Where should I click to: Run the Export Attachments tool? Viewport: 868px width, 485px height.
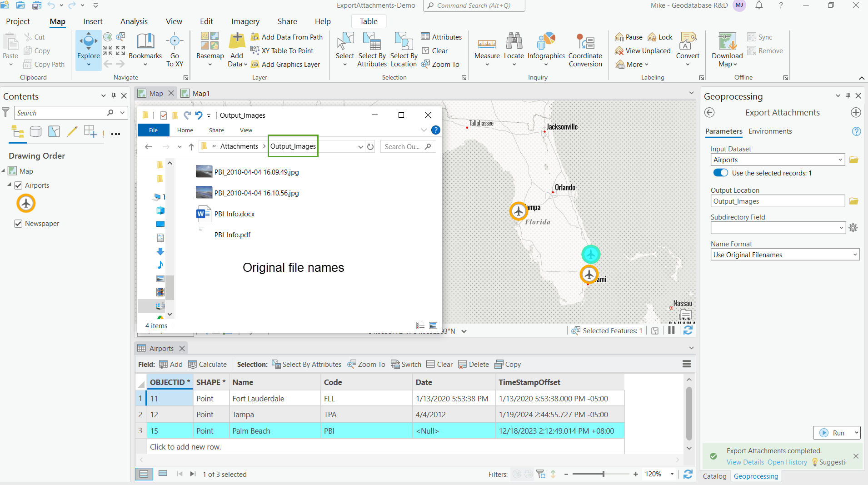838,433
